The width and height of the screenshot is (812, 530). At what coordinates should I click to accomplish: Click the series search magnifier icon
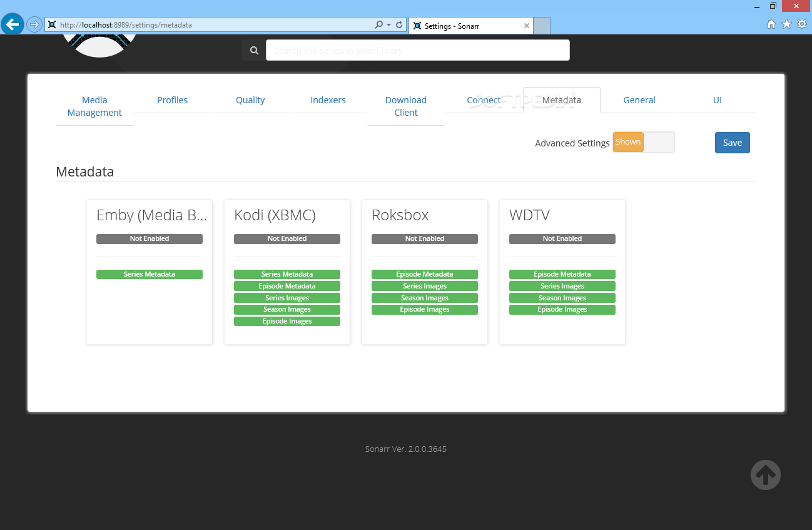[254, 51]
